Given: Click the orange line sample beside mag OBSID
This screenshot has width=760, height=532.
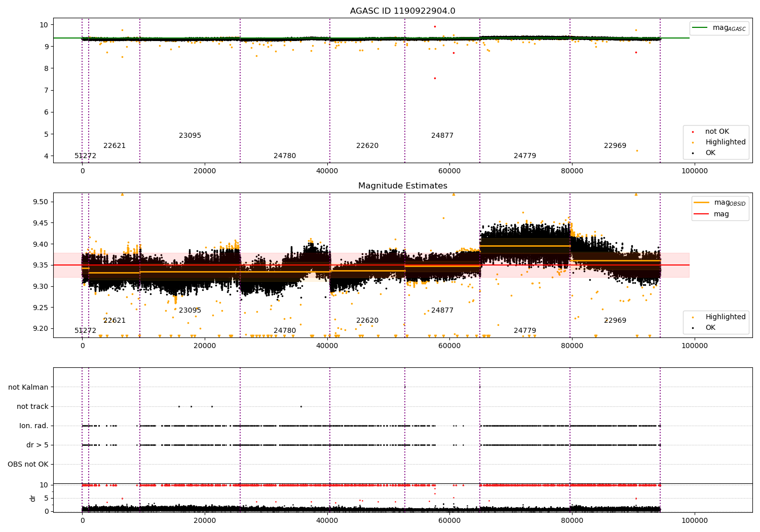Looking at the screenshot, I should click(702, 203).
